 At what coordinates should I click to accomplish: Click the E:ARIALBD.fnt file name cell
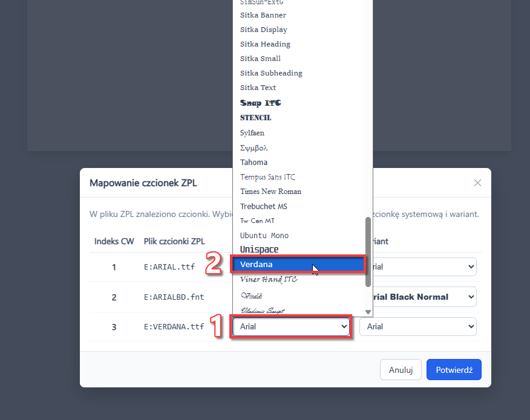(x=174, y=297)
